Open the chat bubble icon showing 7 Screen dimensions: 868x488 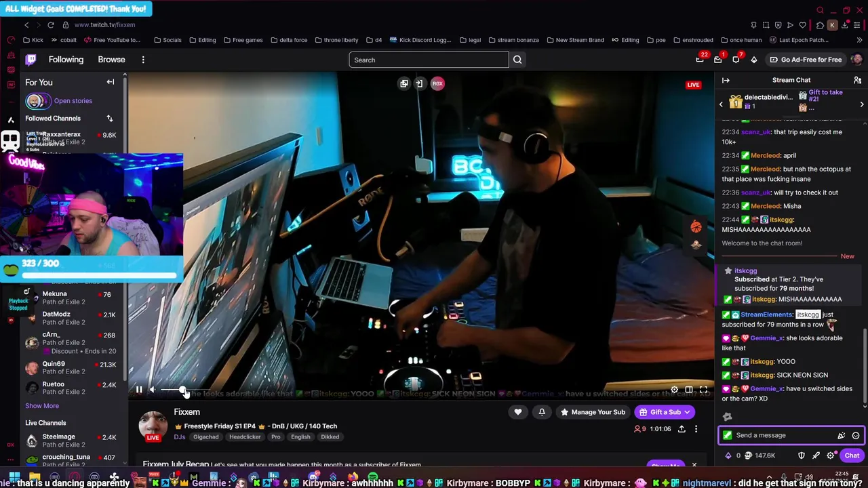(736, 60)
